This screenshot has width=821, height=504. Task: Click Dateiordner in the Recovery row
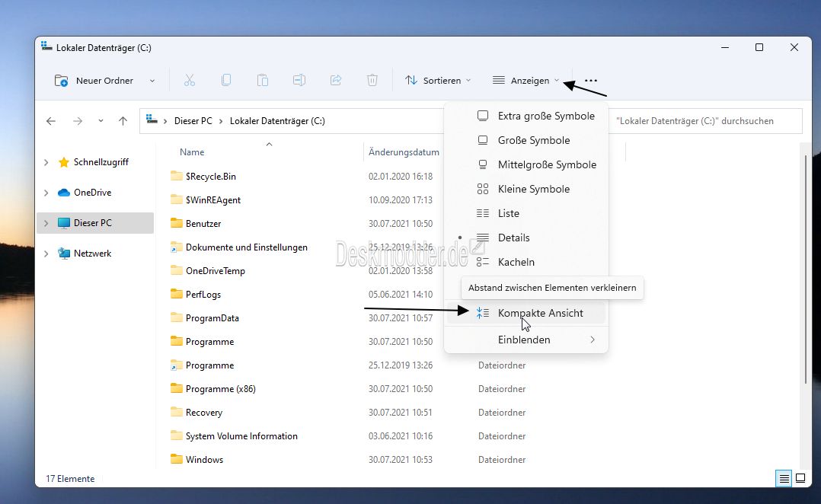click(x=502, y=413)
